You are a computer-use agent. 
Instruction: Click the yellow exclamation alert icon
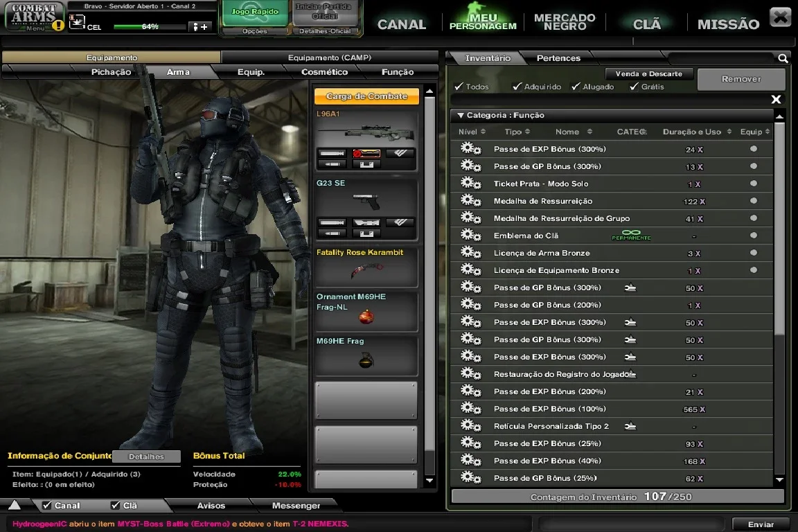click(58, 25)
